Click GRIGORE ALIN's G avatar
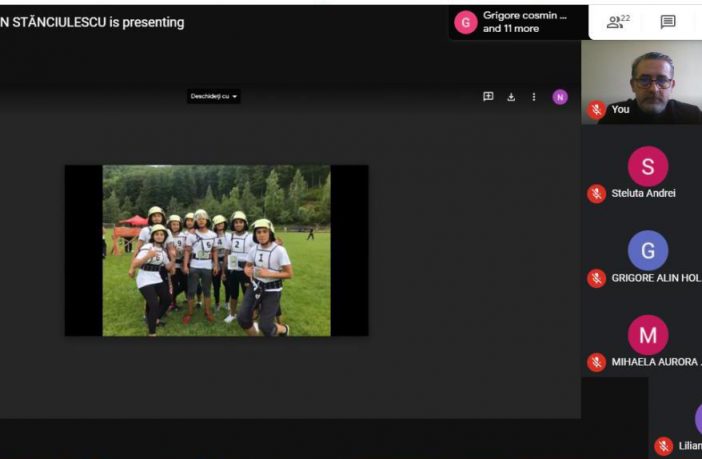The width and height of the screenshot is (702, 459). click(x=648, y=250)
